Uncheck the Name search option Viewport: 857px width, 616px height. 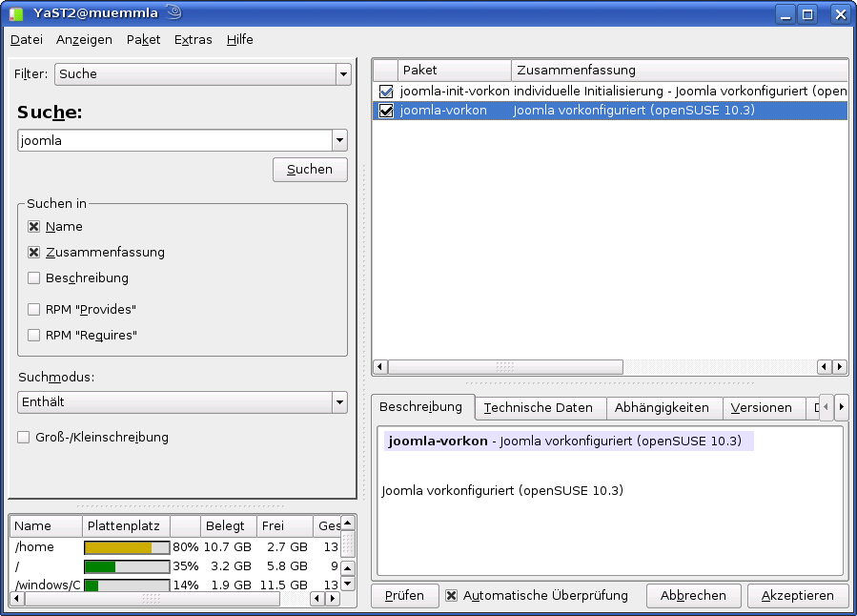tap(34, 226)
